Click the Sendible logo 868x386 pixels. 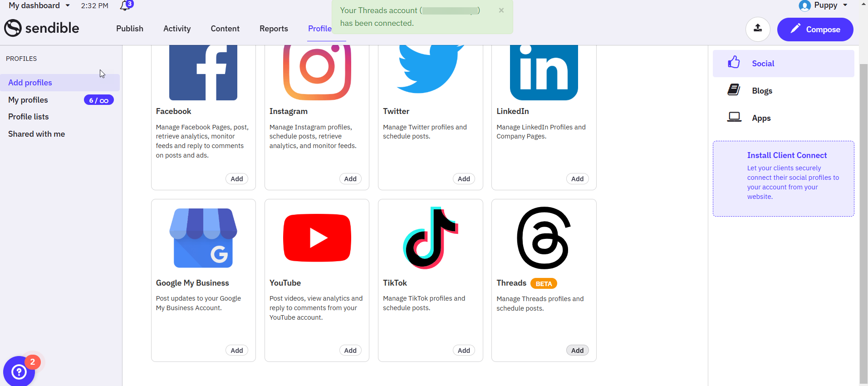pos(42,28)
